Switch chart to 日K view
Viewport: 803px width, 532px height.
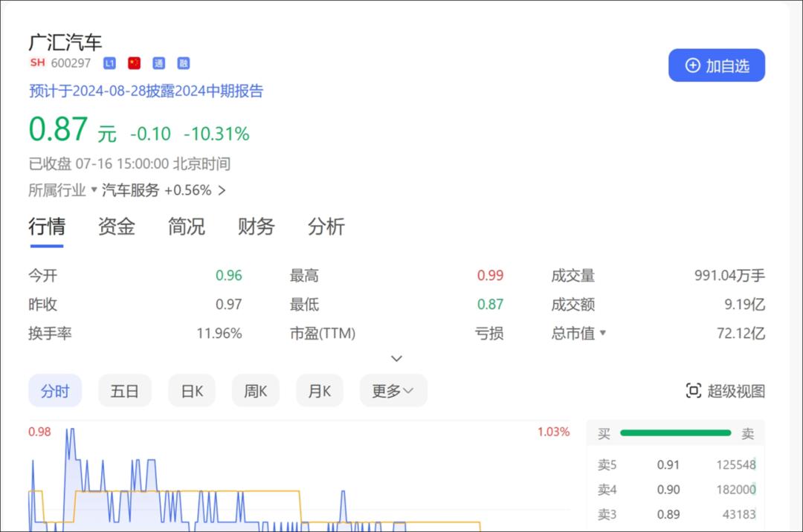(192, 391)
